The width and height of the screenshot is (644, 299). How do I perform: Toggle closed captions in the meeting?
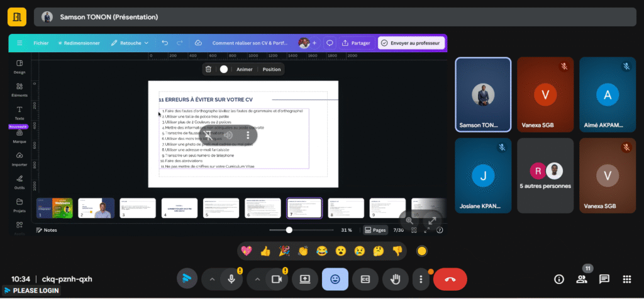click(x=364, y=279)
